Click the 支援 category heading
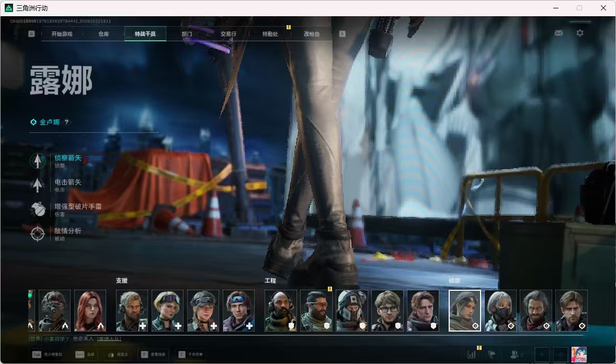 coord(122,280)
